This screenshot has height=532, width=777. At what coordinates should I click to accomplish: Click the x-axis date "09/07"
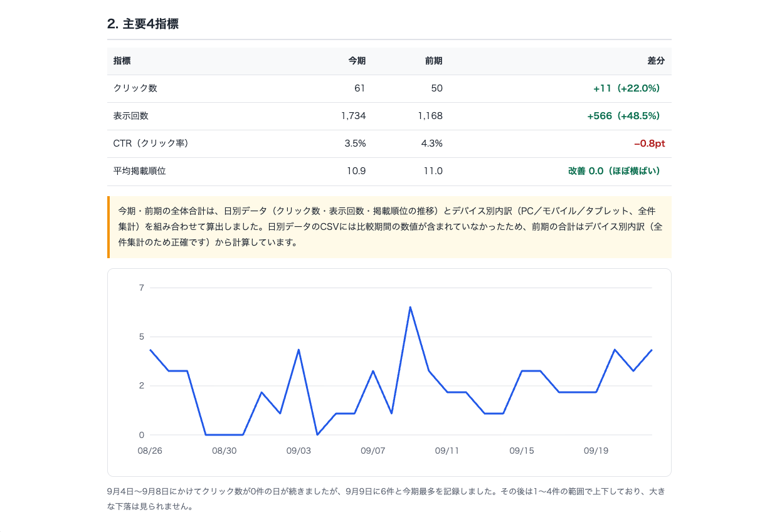373,451
